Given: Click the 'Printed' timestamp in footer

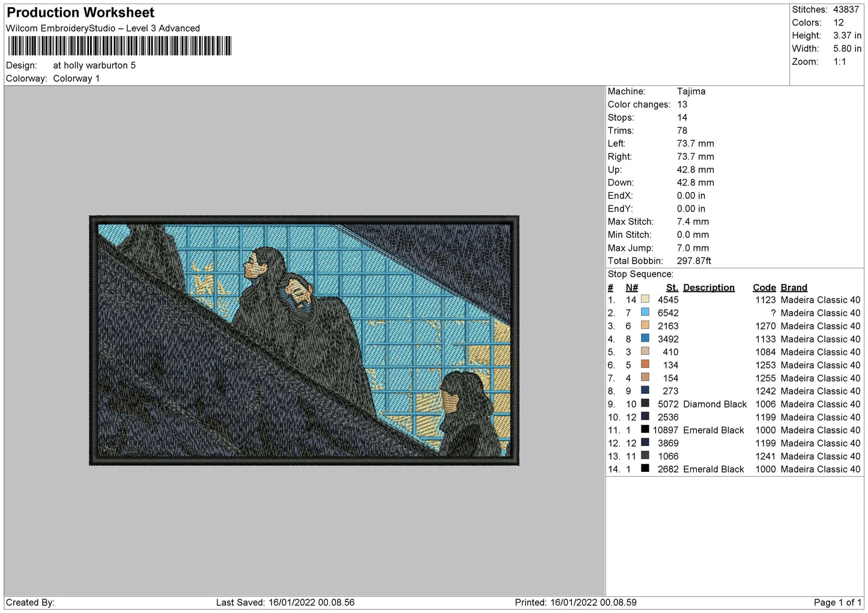Looking at the screenshot, I should [x=575, y=602].
